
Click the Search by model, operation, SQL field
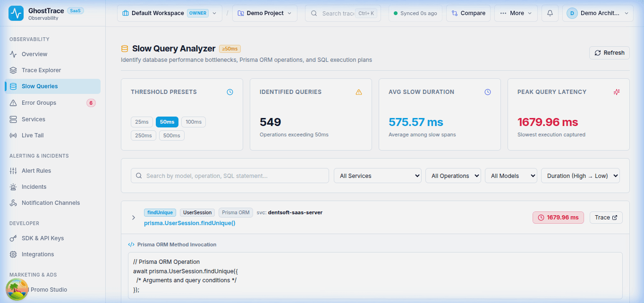[x=230, y=176]
